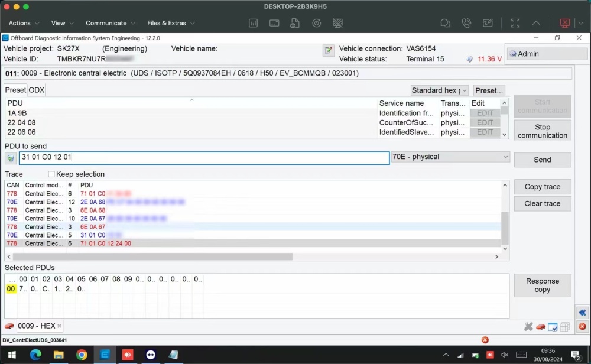Open Google Chrome from the taskbar

click(x=82, y=355)
